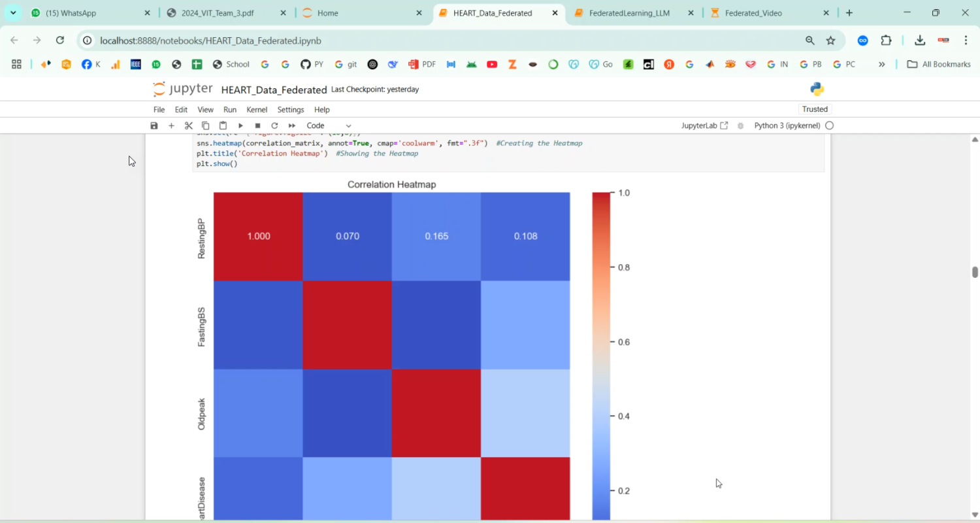This screenshot has width=980, height=523.
Task: Toggle the Trusted notebook status
Action: [x=815, y=109]
